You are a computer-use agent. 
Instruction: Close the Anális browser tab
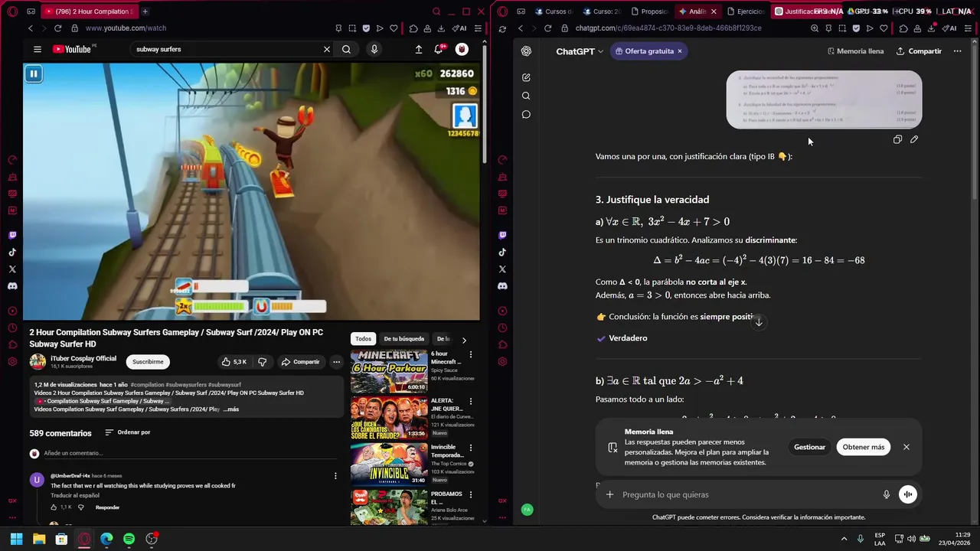[x=714, y=11]
